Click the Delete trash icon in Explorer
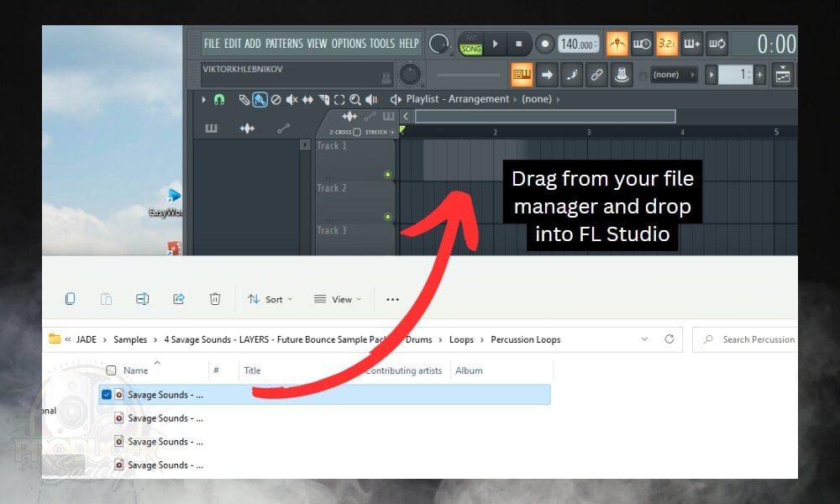This screenshot has height=504, width=840. tap(215, 299)
